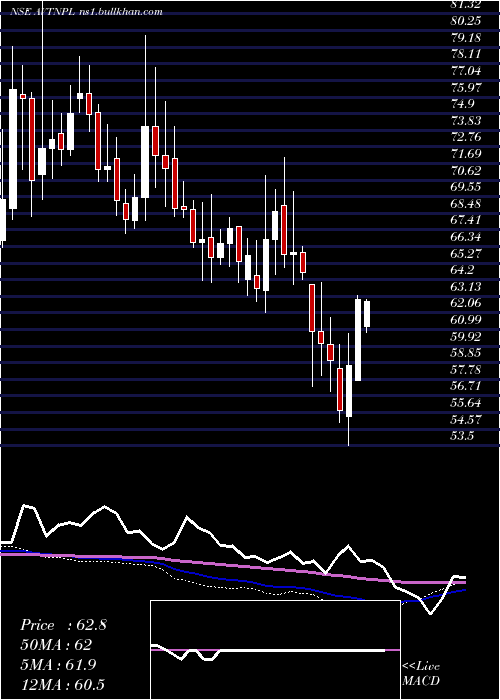Screen dimensions: 500x700
Task: Click the 50MA : 62 readout
Action: pyautogui.click(x=56, y=645)
